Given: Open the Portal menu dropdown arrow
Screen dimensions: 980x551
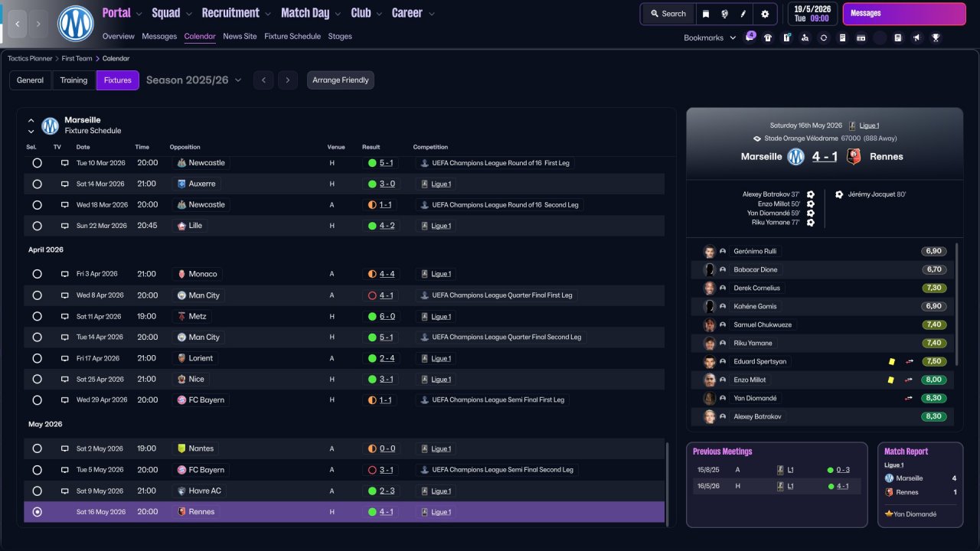Looking at the screenshot, I should [x=139, y=14].
